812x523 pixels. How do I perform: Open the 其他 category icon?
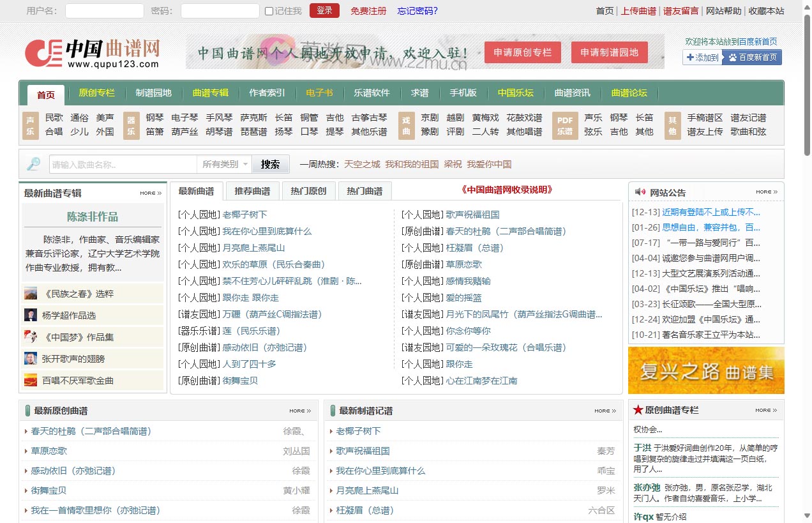click(672, 124)
